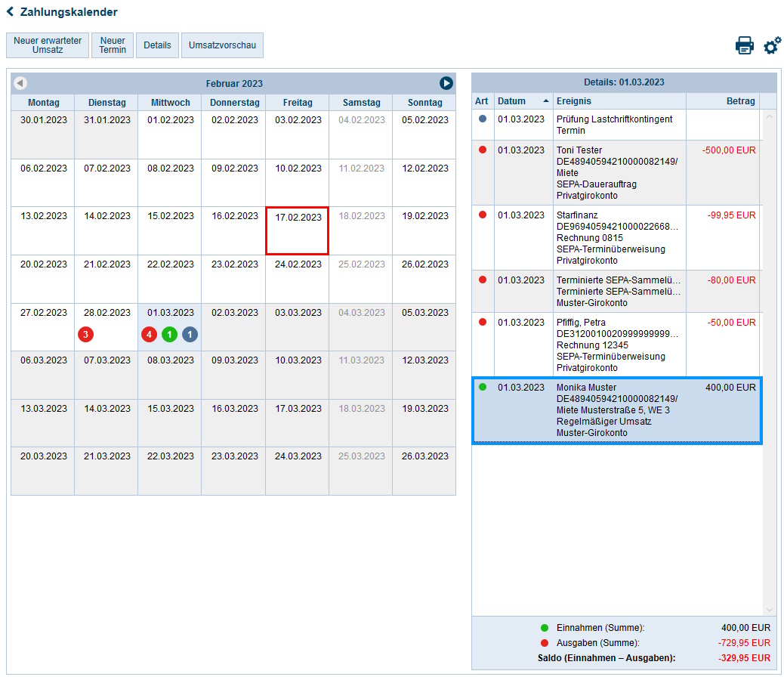Click green badge 1 on 01.03.2023
This screenshot has height=677, width=784.
(169, 334)
